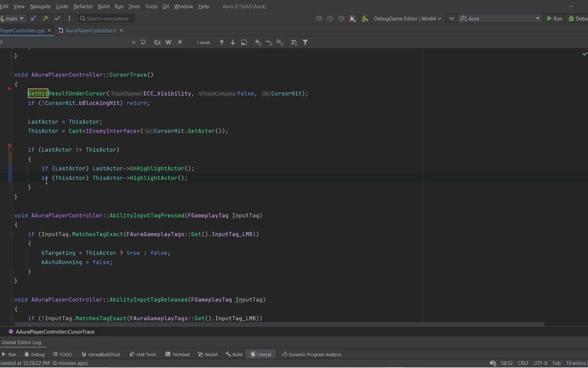588x368 pixels.
Task: Click the Update Project arrow icon
Action: tap(33, 18)
